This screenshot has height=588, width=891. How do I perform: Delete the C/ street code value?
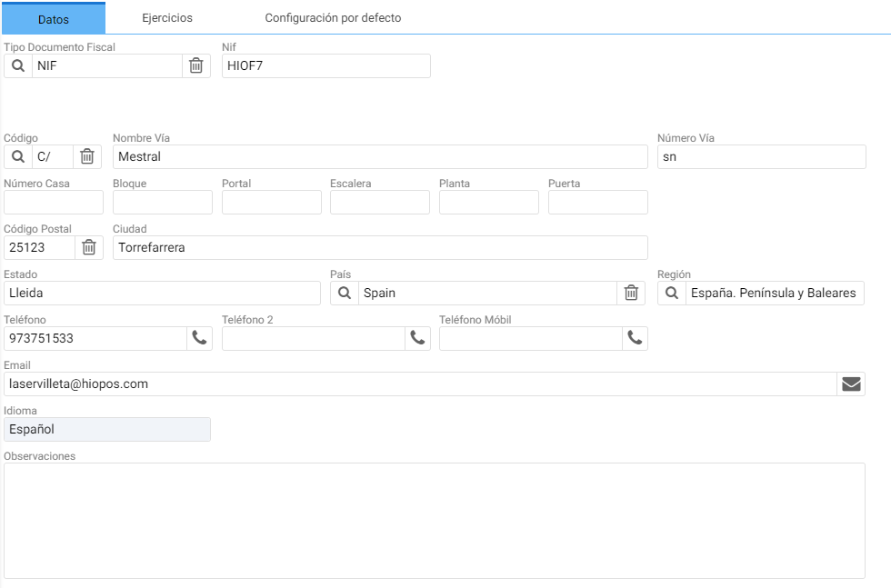[87, 157]
